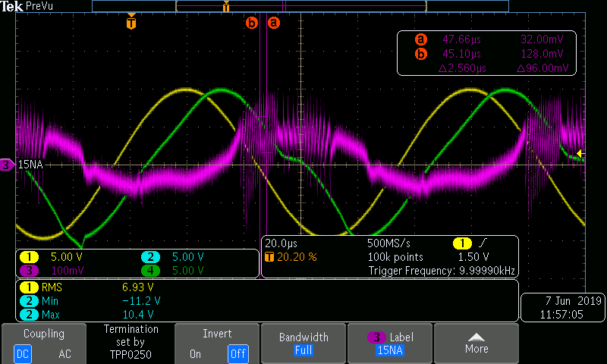Click the channel 1 RMS measurement badge
The height and width of the screenshot is (364, 607).
[29, 287]
